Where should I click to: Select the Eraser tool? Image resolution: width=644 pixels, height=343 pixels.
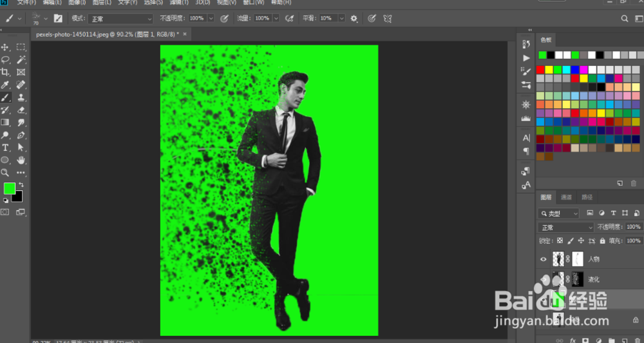tap(21, 110)
